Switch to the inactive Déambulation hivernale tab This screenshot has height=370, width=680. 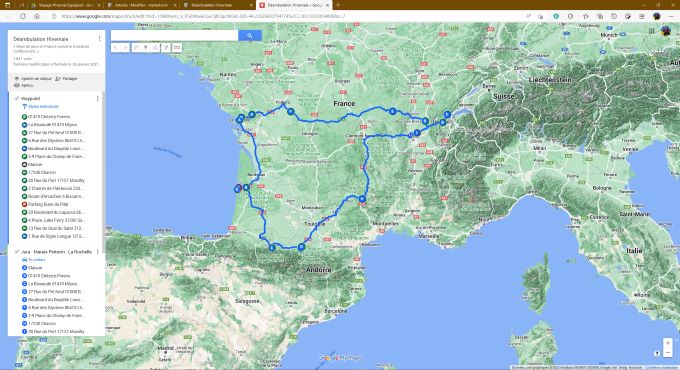217,5
